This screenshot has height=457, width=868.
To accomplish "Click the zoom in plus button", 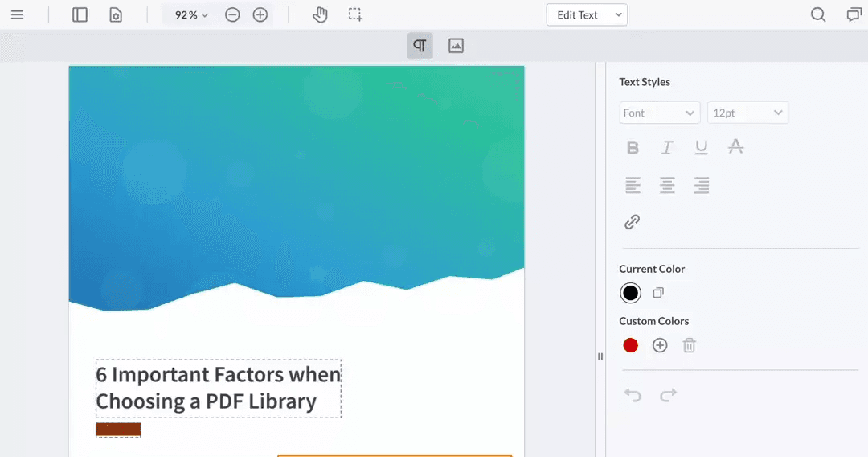I will [260, 14].
